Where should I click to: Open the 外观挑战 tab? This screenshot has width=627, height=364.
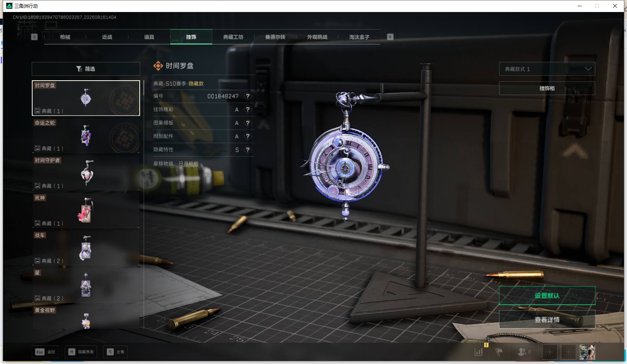317,37
